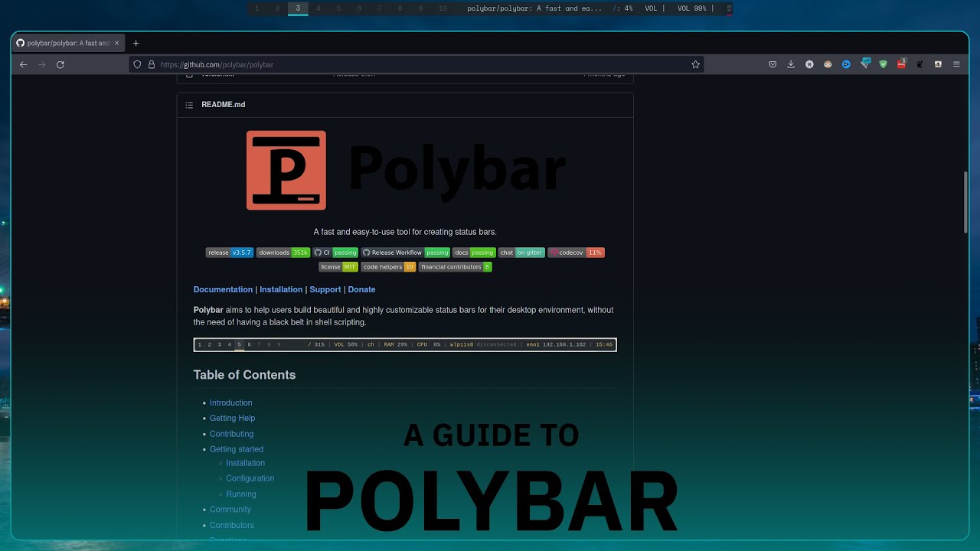Jump to Installation sub-item in contents

point(245,463)
